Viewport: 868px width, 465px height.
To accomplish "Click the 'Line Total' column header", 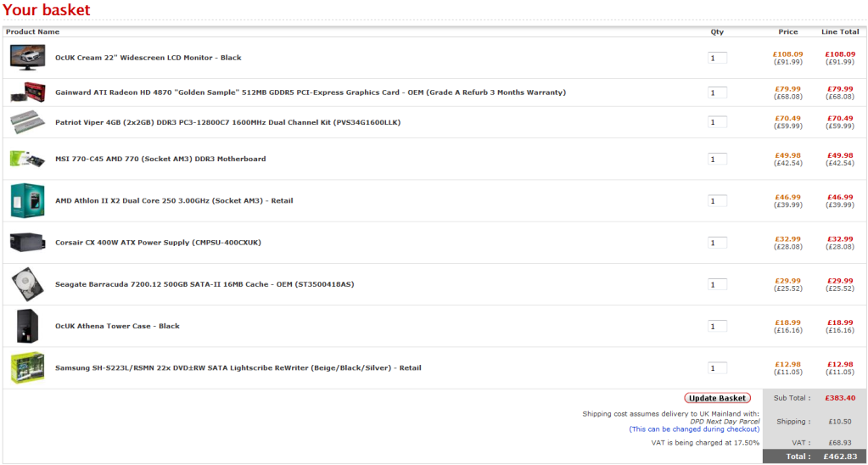I will [840, 32].
